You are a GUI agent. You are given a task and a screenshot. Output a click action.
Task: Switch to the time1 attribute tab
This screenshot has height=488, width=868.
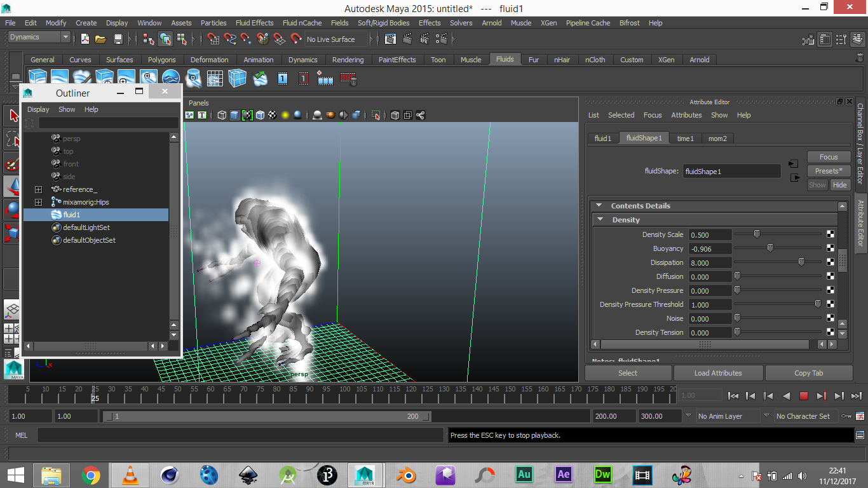point(685,138)
